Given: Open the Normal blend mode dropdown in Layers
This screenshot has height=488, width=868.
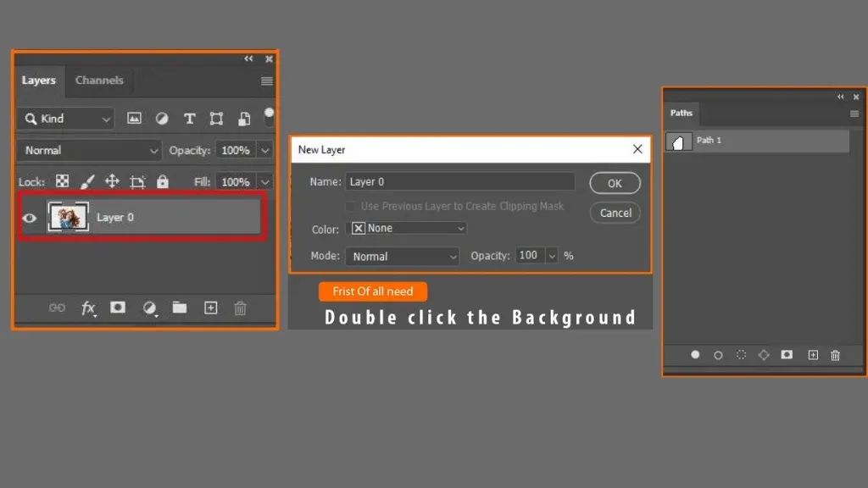Looking at the screenshot, I should (89, 151).
